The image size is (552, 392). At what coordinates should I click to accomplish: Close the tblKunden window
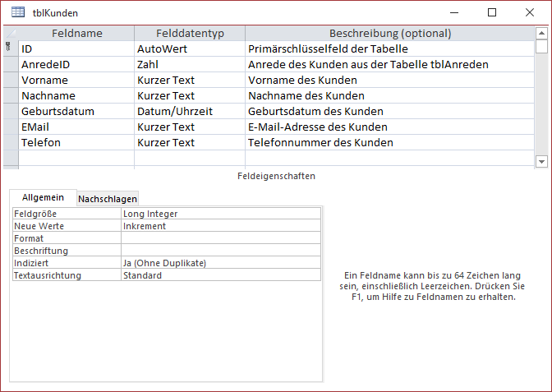tap(530, 12)
